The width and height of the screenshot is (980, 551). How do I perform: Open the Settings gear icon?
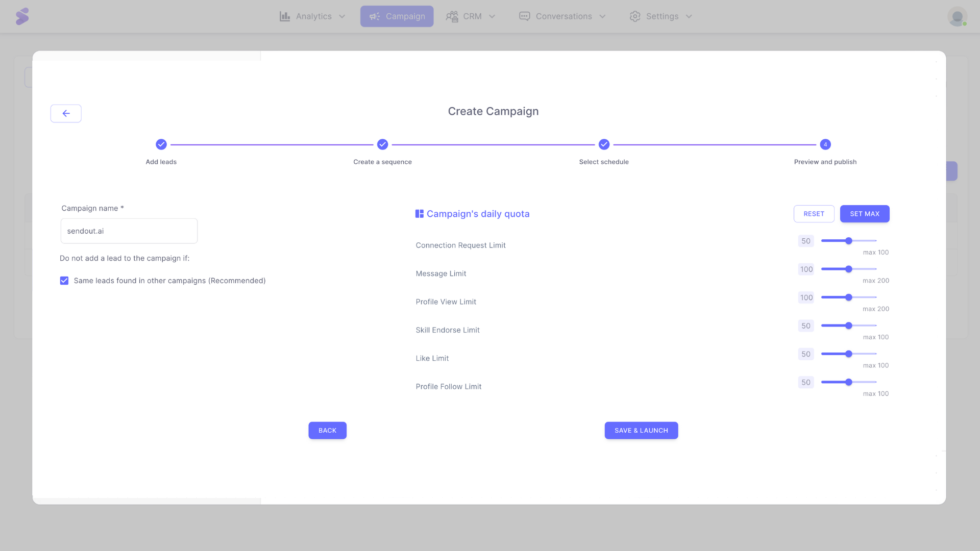coord(634,16)
